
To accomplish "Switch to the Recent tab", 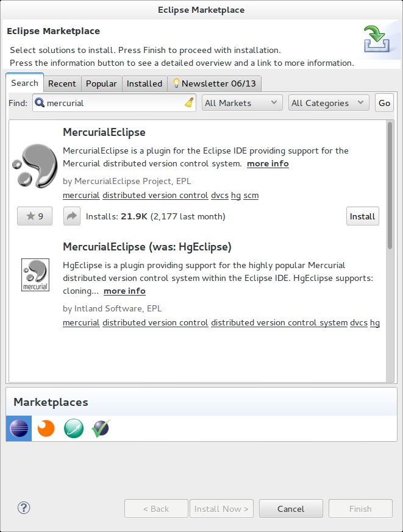I will click(x=62, y=83).
